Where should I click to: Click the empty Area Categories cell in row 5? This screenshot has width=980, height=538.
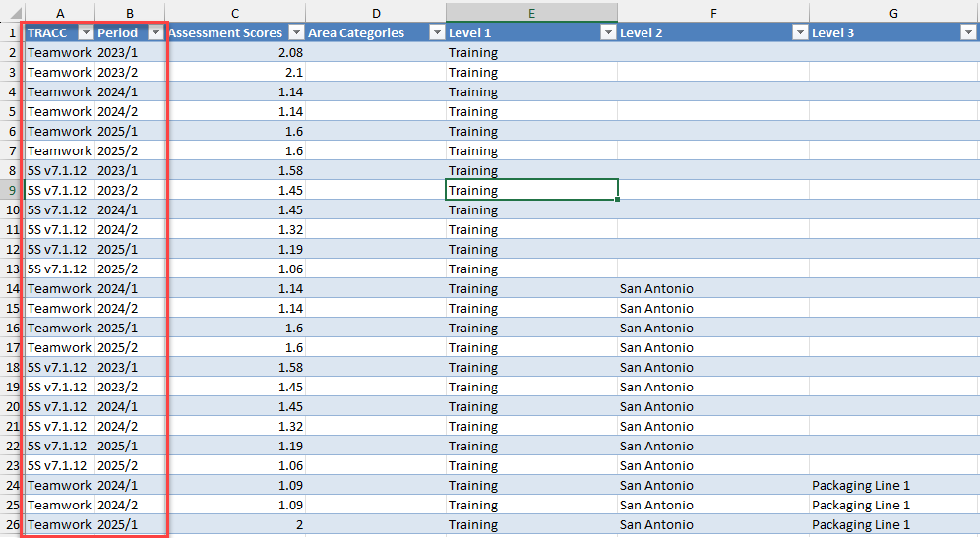click(x=376, y=111)
